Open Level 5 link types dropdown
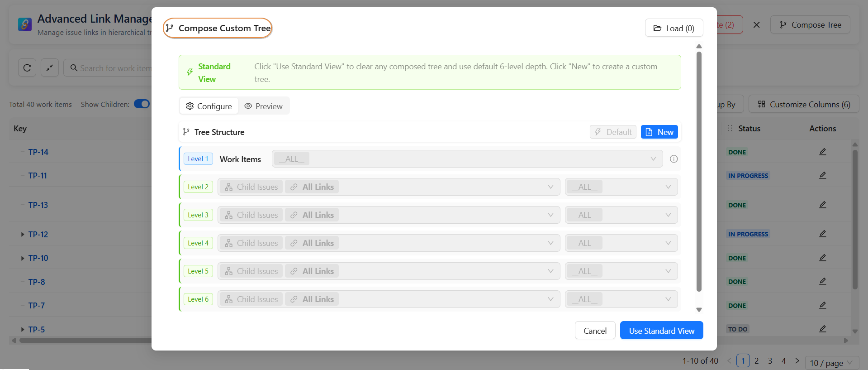 (389, 271)
